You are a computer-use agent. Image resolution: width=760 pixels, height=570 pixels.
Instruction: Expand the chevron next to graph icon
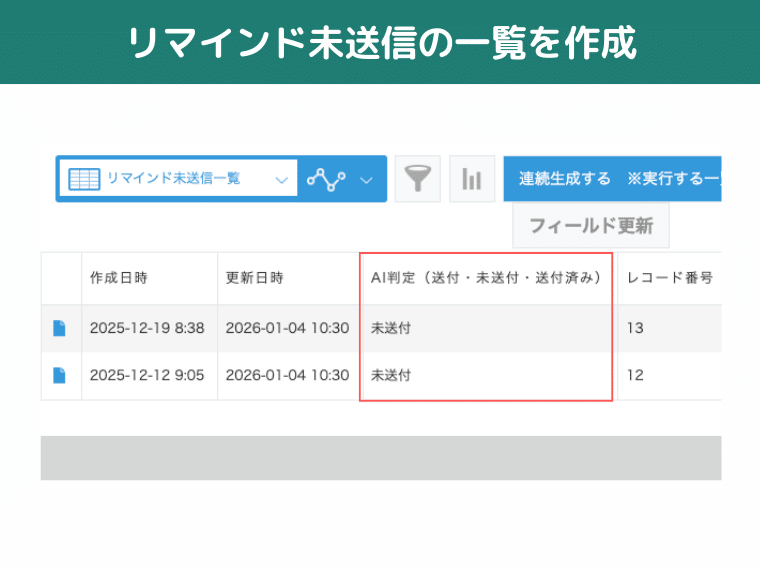click(x=366, y=180)
